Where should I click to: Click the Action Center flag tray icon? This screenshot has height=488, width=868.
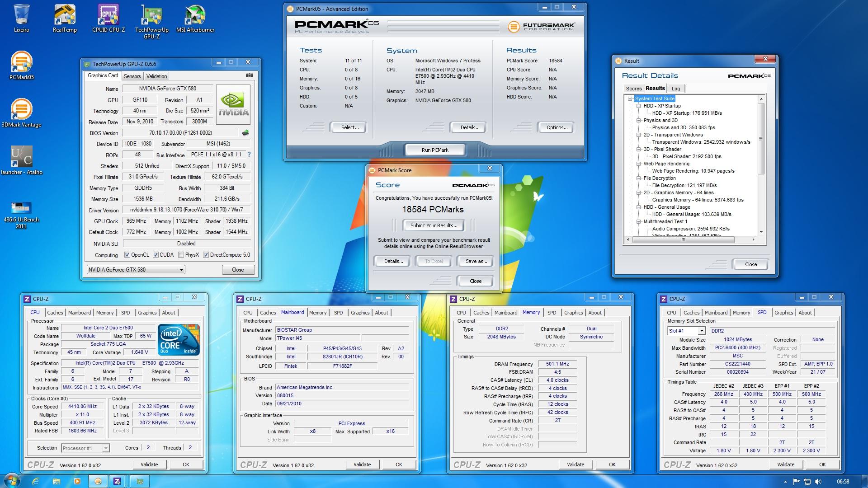[797, 482]
